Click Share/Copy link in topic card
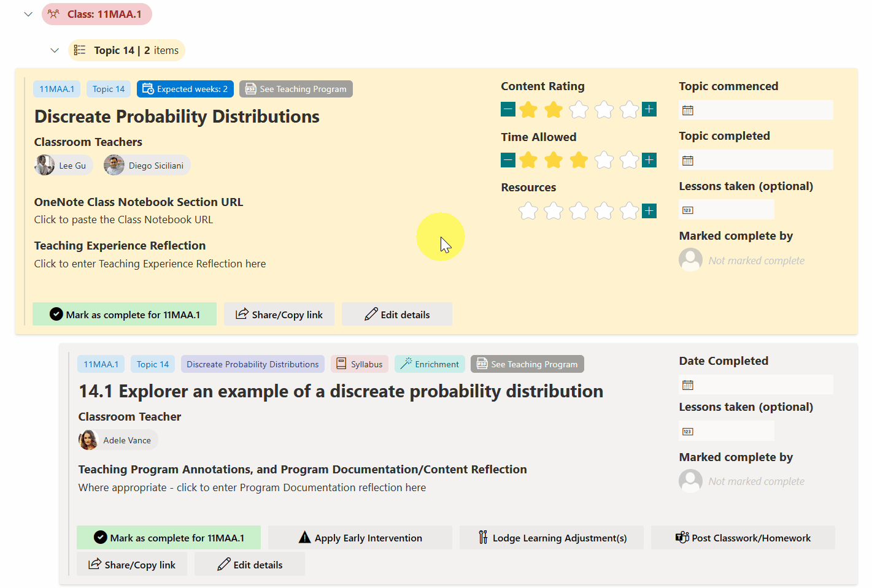 click(279, 314)
